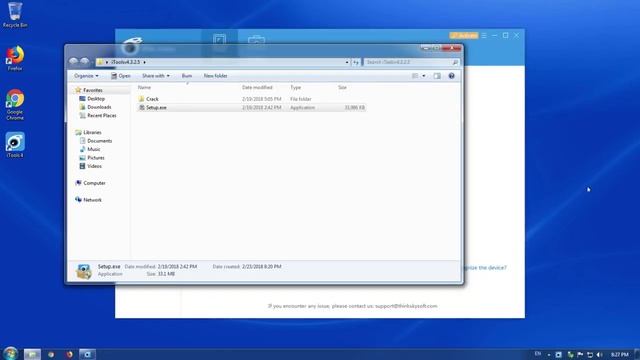Select Desktop under Favorites
Image resolution: width=640 pixels, height=360 pixels.
96,99
